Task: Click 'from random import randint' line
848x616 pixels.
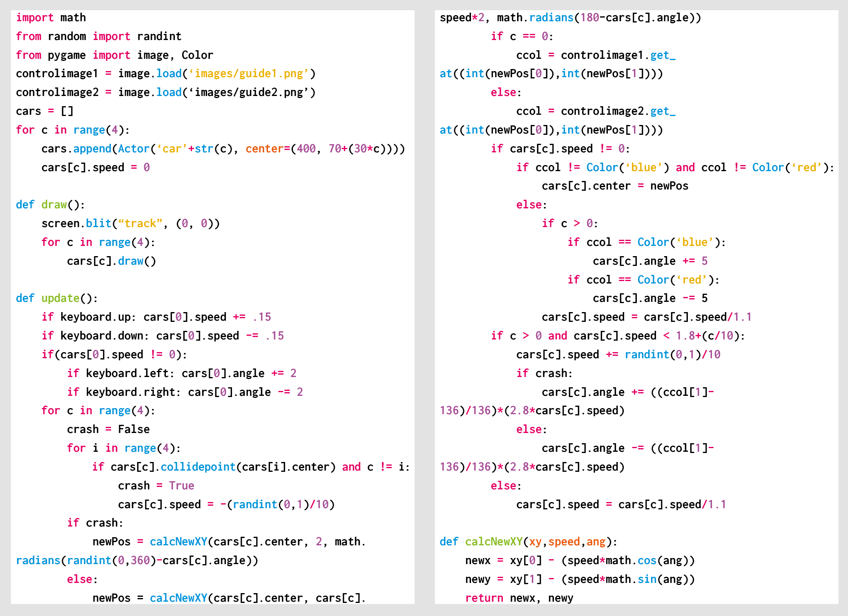Action: (x=98, y=36)
